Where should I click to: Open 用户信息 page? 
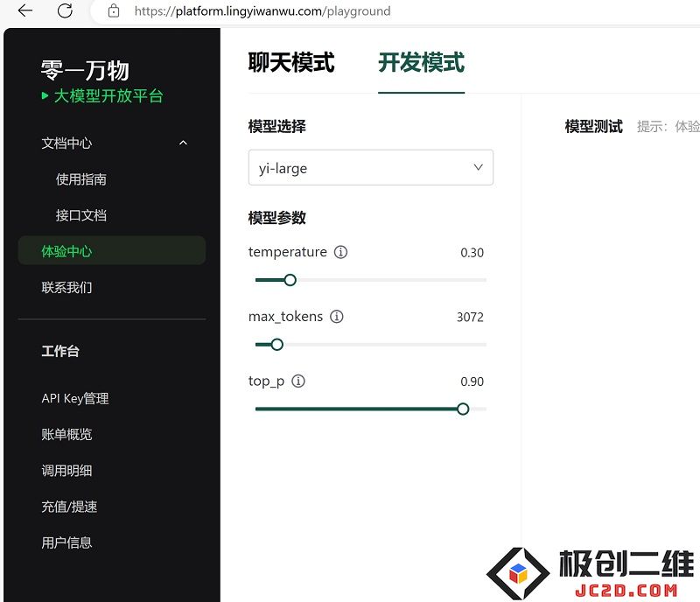pos(66,542)
